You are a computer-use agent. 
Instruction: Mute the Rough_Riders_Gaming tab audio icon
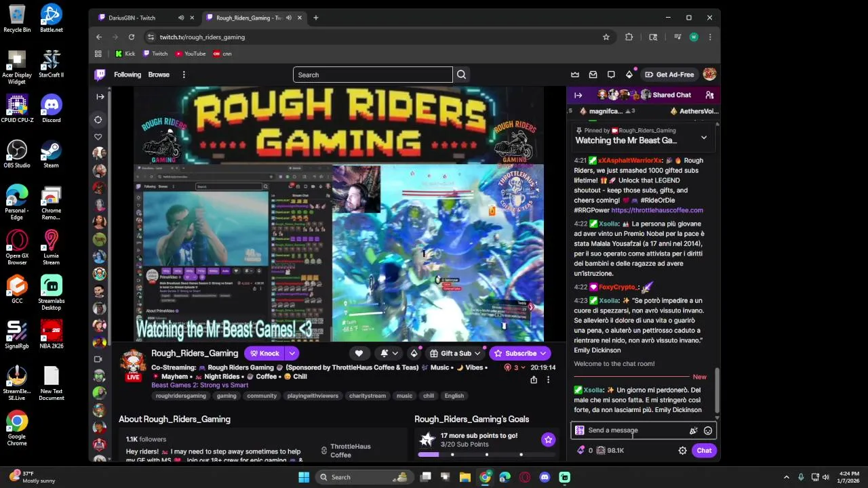[289, 18]
